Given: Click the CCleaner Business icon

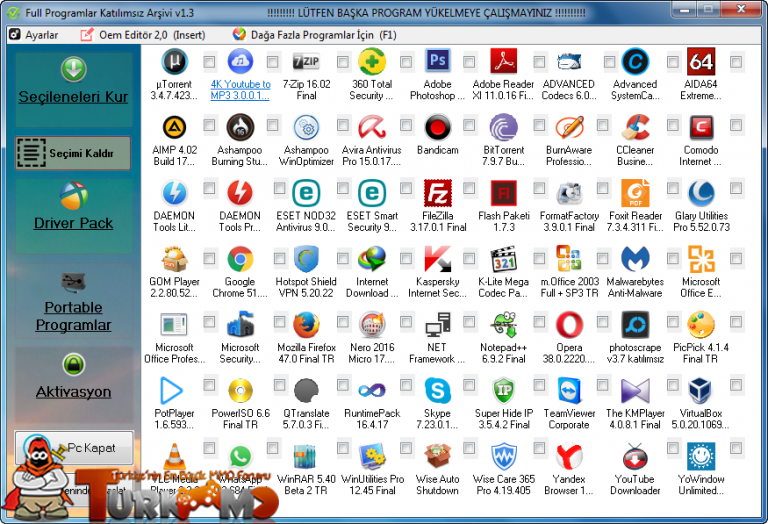Looking at the screenshot, I should 635,127.
